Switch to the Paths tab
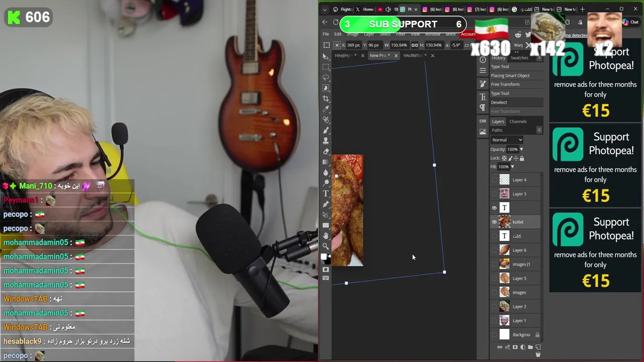This screenshot has height=362, width=644. coord(497,130)
